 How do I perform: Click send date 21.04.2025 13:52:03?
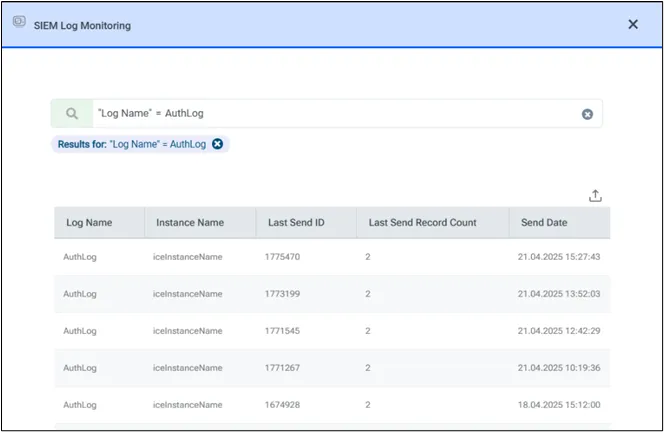click(559, 294)
